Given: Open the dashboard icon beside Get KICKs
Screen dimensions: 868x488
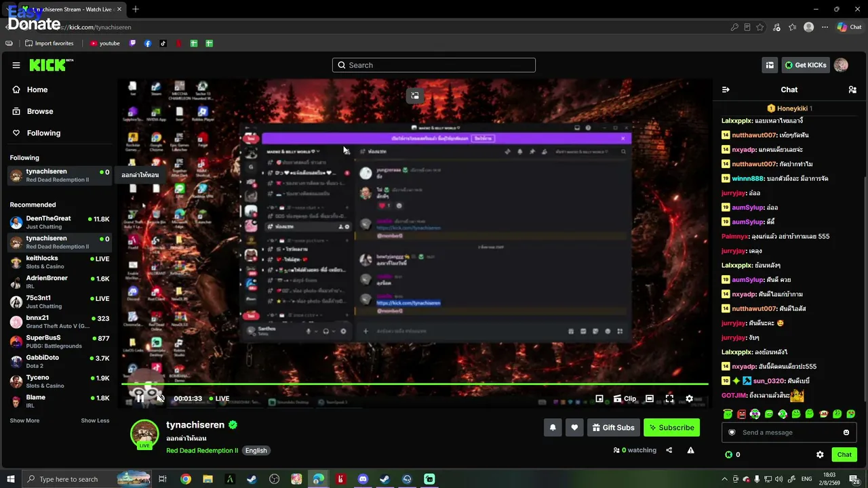Looking at the screenshot, I should 770,65.
